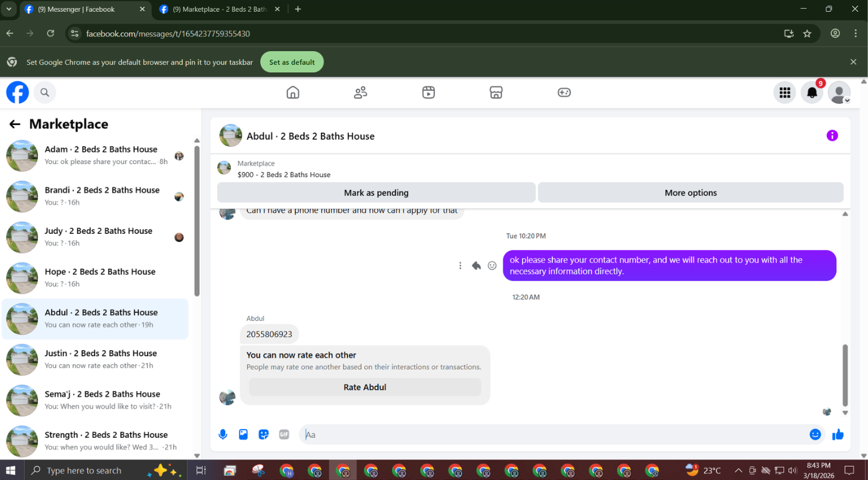Open tab search dropdown arrow
The height and width of the screenshot is (480, 868).
(x=9, y=9)
